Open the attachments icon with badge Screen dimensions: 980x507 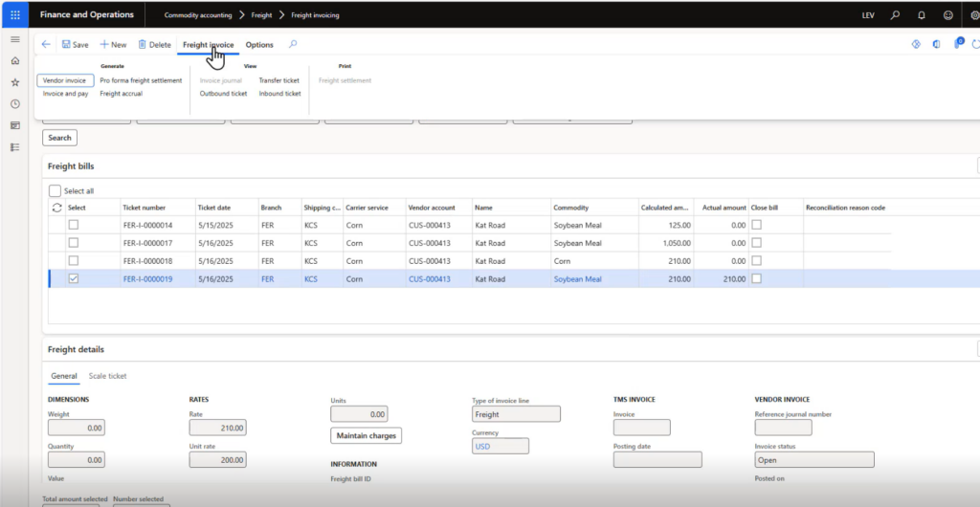(x=957, y=44)
